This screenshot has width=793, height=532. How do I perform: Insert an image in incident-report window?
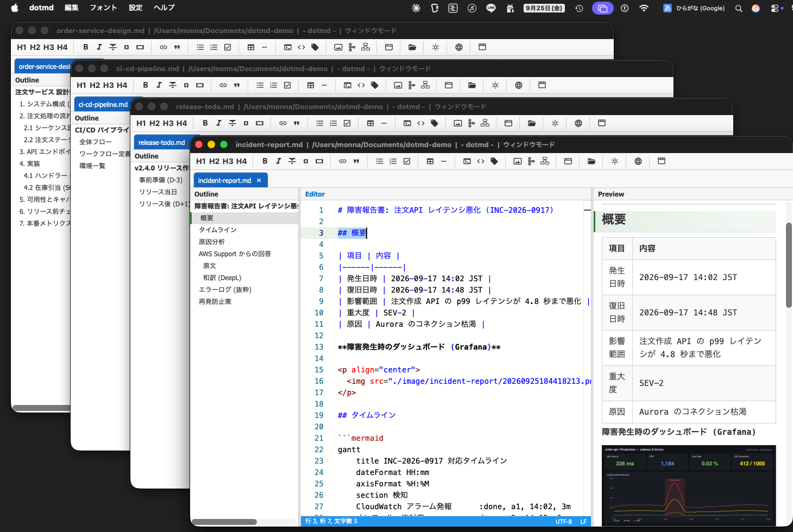pyautogui.click(x=518, y=161)
